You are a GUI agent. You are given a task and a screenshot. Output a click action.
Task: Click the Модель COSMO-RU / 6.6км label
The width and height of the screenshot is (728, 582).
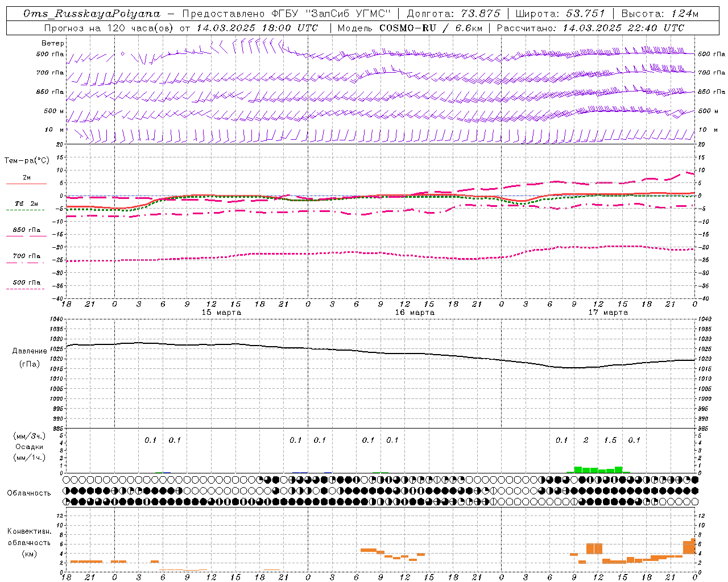pyautogui.click(x=409, y=28)
